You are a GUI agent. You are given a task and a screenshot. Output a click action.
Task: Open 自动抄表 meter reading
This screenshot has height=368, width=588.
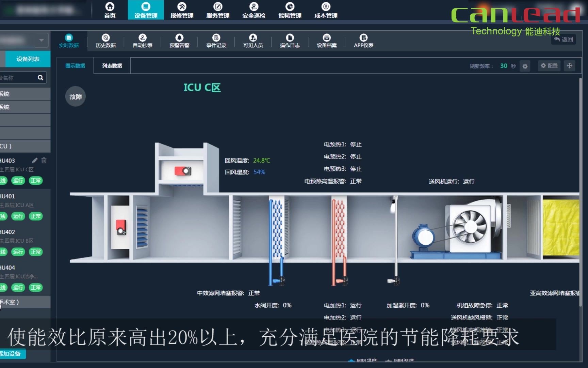coord(143,41)
